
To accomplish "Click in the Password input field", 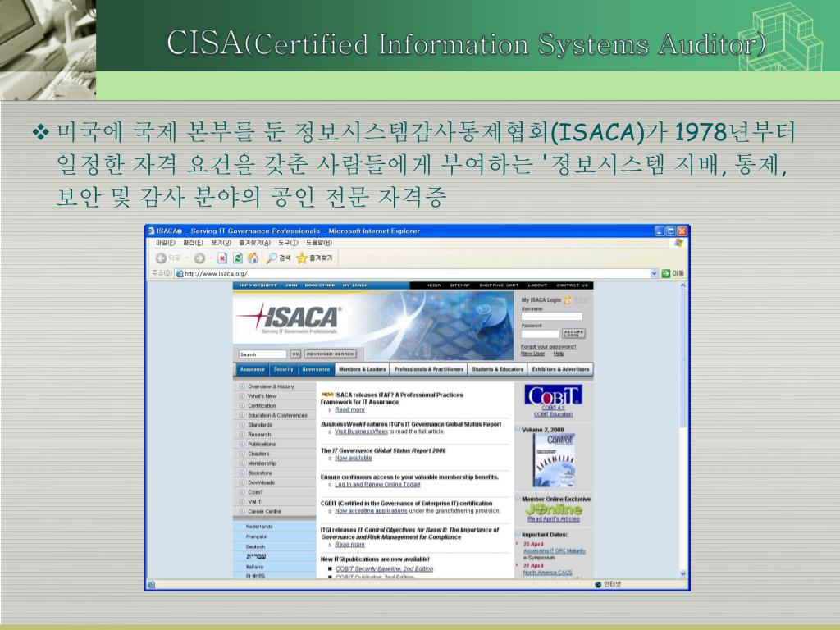I will pos(540,334).
